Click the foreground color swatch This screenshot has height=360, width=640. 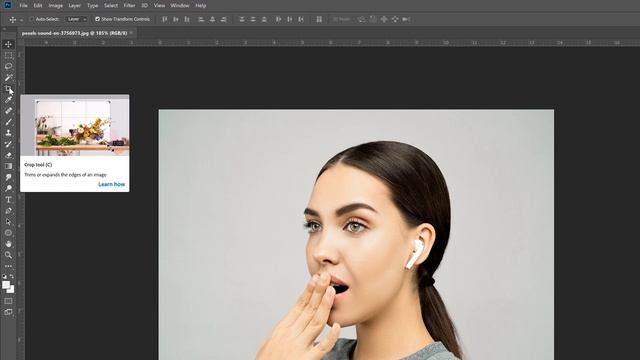[x=6, y=285]
